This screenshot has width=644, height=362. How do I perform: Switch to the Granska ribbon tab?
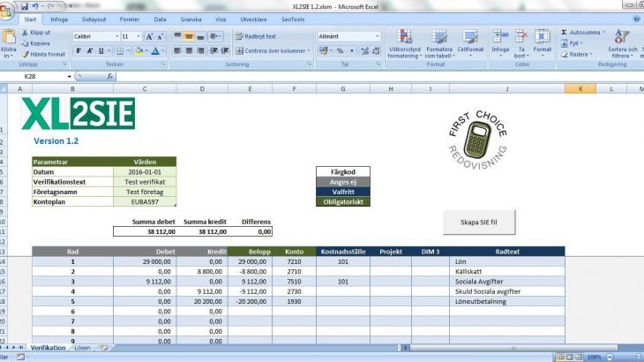(191, 19)
